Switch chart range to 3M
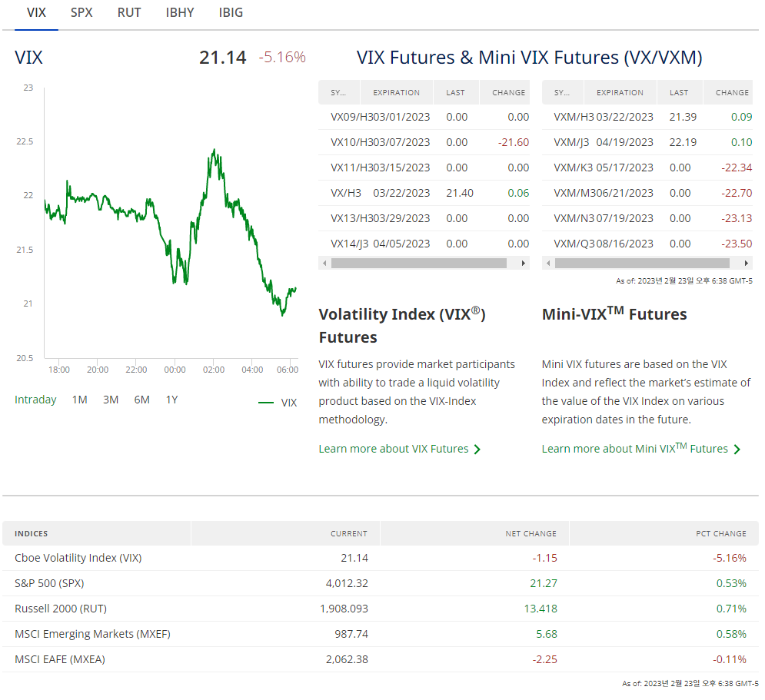The width and height of the screenshot is (765, 700). pyautogui.click(x=111, y=400)
